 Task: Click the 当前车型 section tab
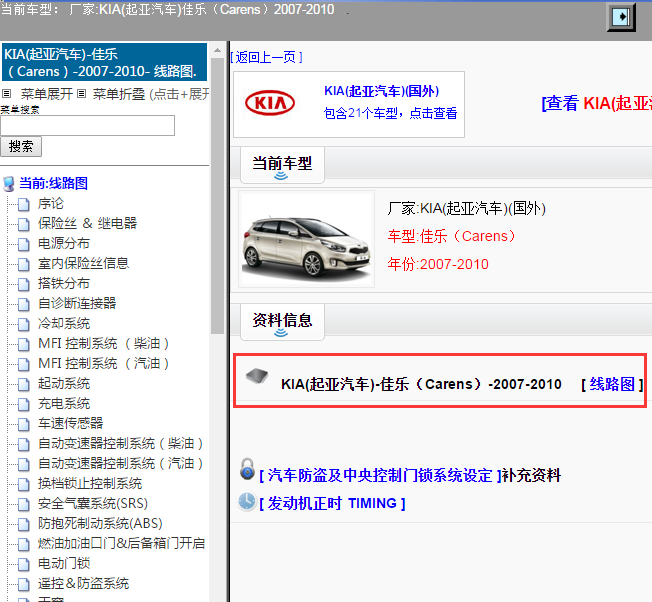point(282,165)
